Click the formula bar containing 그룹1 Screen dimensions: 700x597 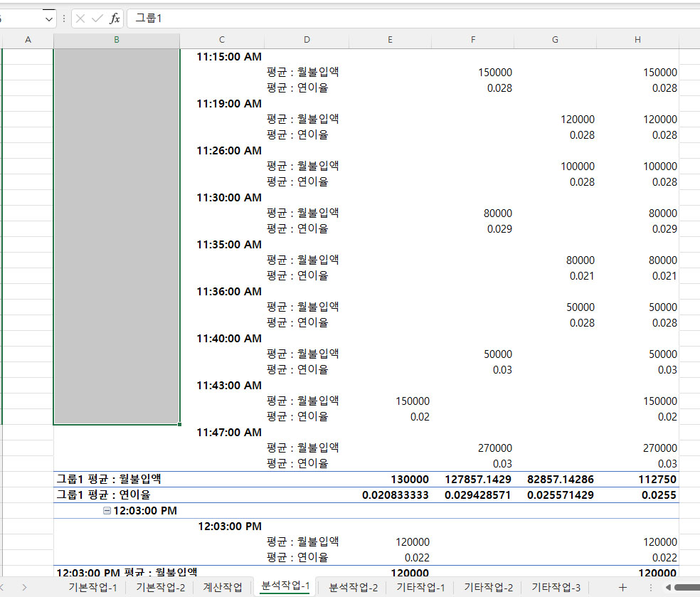[x=413, y=19]
